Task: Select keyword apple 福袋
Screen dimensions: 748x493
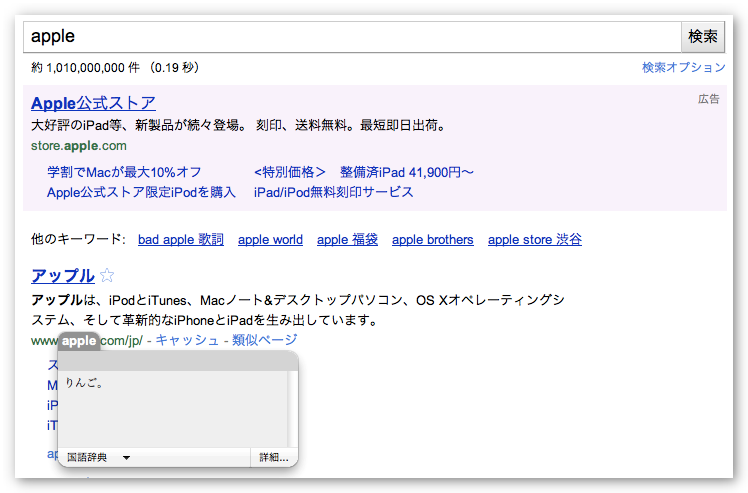Action: click(x=347, y=239)
